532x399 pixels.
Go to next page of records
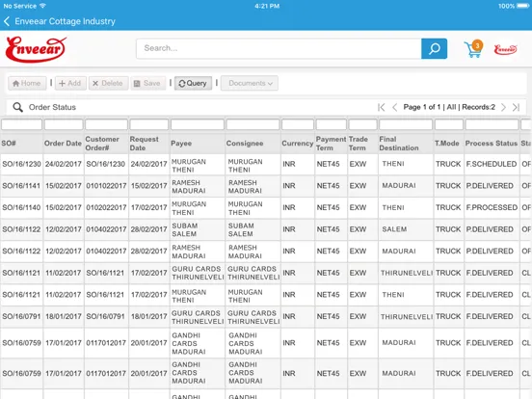[503, 107]
